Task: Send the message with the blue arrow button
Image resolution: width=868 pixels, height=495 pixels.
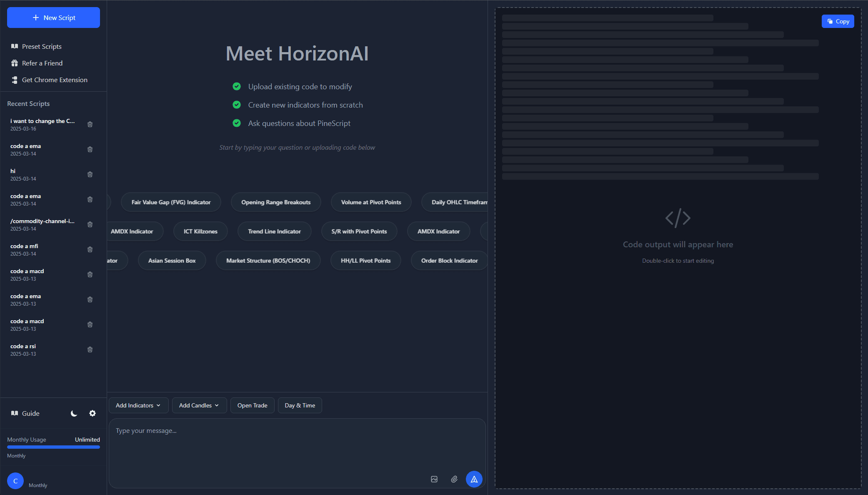Action: point(474,479)
